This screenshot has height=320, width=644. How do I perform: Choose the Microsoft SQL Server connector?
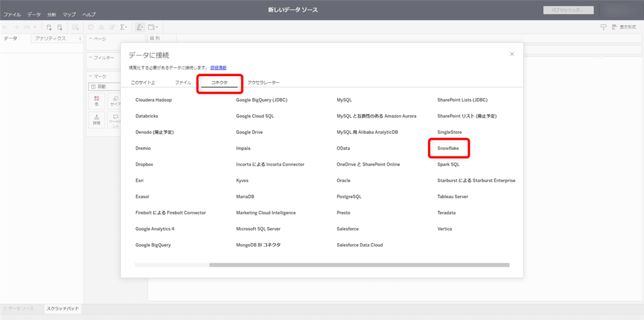pos(258,229)
